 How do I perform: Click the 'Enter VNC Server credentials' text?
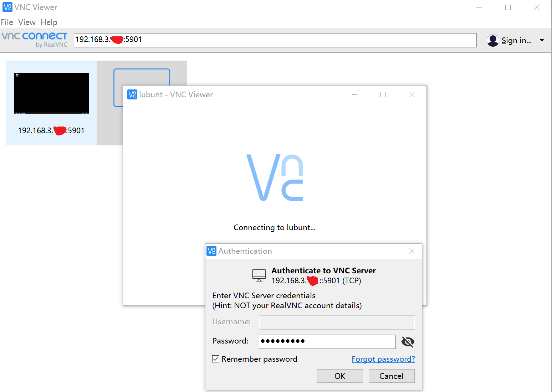tap(264, 295)
